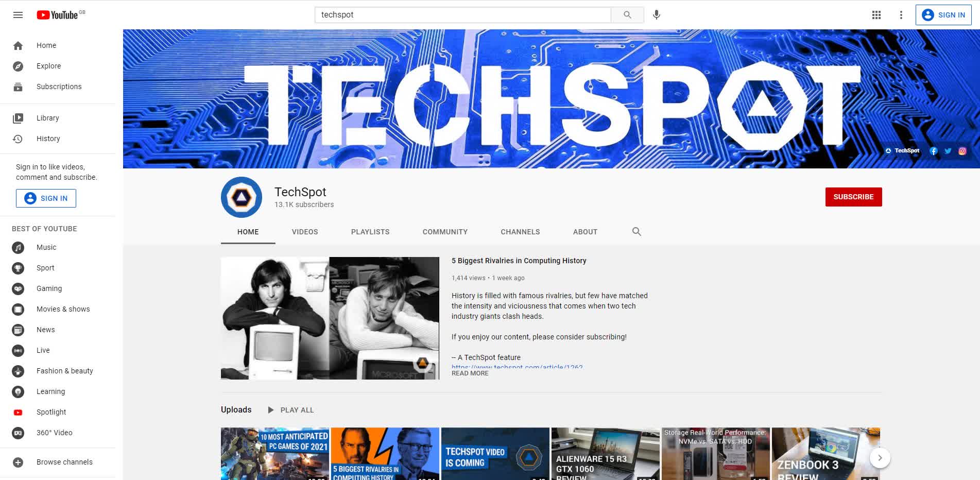Click the Spotlight YouTube icon

[x=18, y=412]
